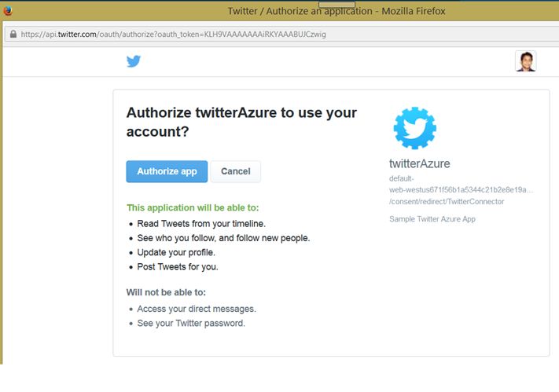Click the window title 'Twitter / Authorize an application'
The width and height of the screenshot is (559, 392).
point(300,11)
